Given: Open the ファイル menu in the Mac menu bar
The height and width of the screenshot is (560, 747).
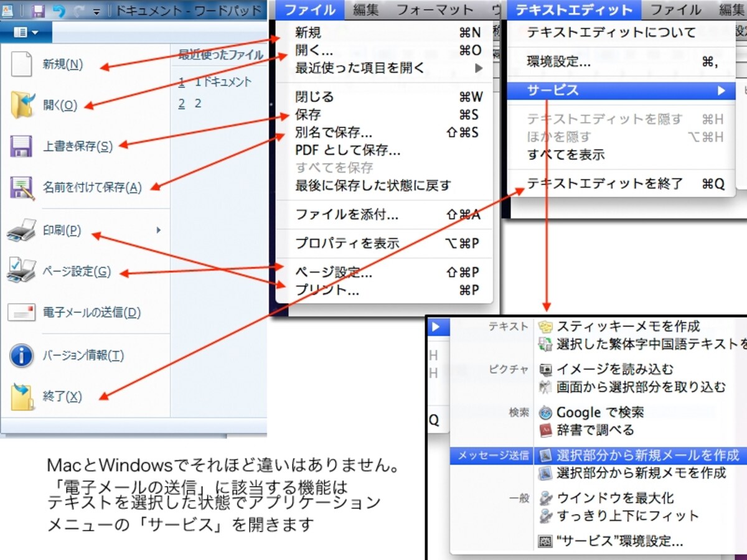Looking at the screenshot, I should coord(309,9).
